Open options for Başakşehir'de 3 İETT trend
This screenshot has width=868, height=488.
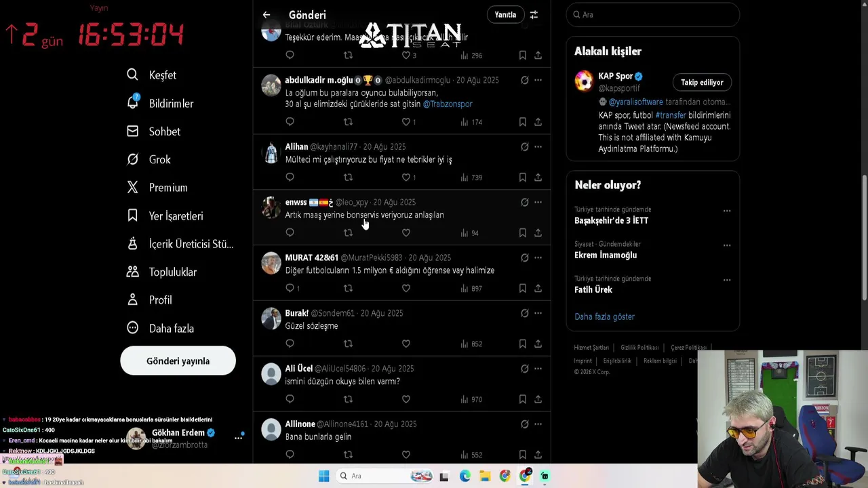click(727, 211)
